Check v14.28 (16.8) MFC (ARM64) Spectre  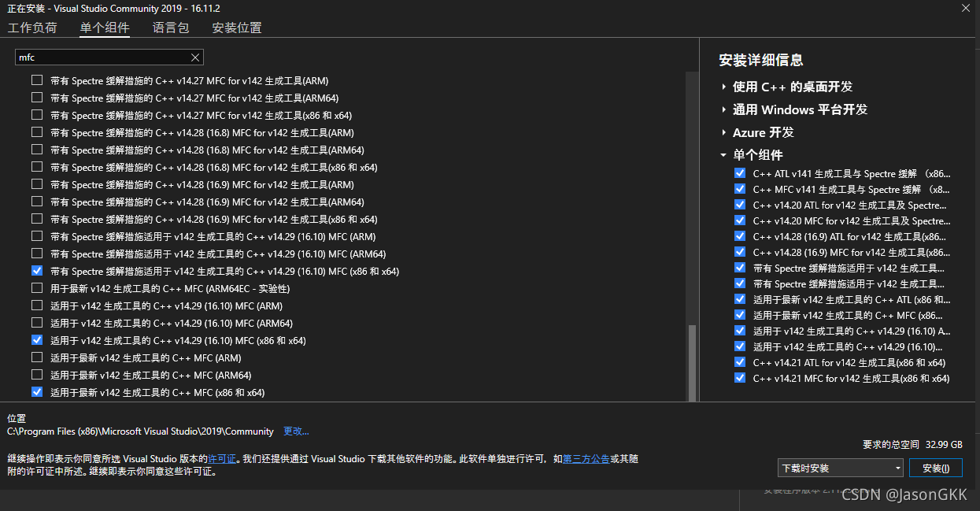pyautogui.click(x=37, y=150)
